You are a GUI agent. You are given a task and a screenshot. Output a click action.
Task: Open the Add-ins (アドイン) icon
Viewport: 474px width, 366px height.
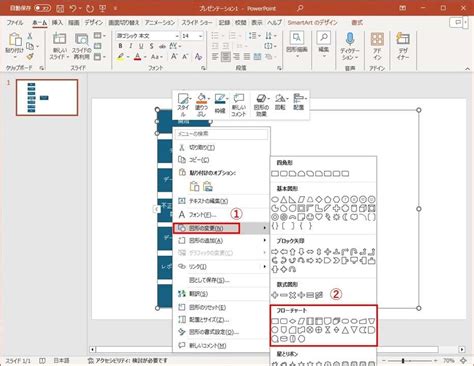pyautogui.click(x=377, y=39)
